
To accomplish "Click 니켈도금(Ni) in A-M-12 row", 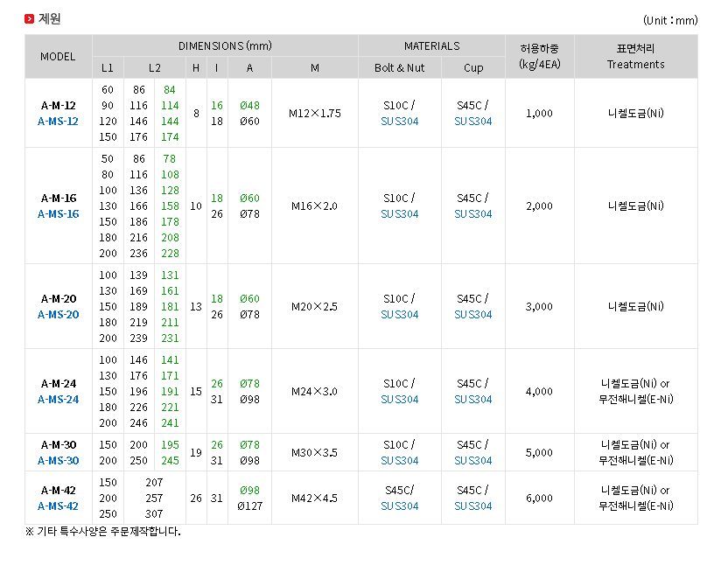I will tap(635, 114).
